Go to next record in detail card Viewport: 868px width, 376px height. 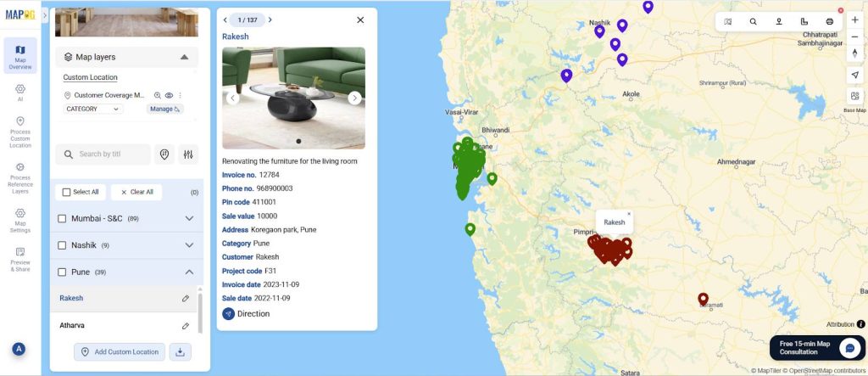(x=270, y=20)
